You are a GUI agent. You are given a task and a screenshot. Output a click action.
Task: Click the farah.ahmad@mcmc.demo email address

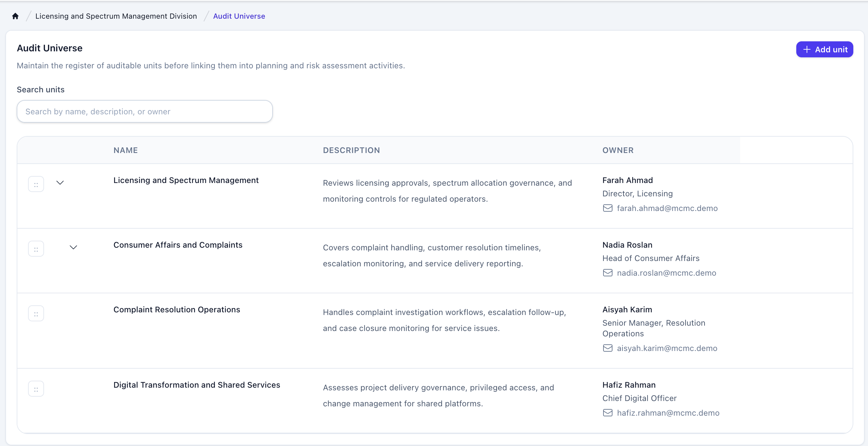(667, 208)
